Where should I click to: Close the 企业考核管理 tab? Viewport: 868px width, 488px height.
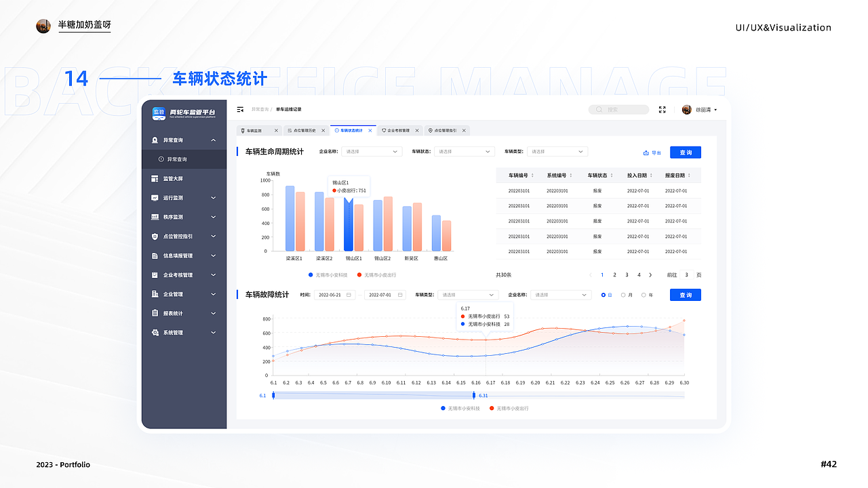tap(417, 130)
